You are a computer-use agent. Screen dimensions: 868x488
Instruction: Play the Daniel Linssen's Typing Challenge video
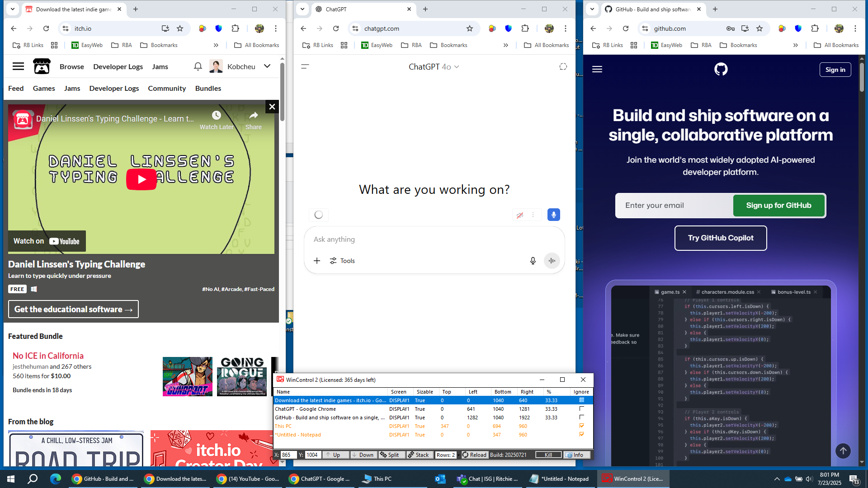[142, 179]
